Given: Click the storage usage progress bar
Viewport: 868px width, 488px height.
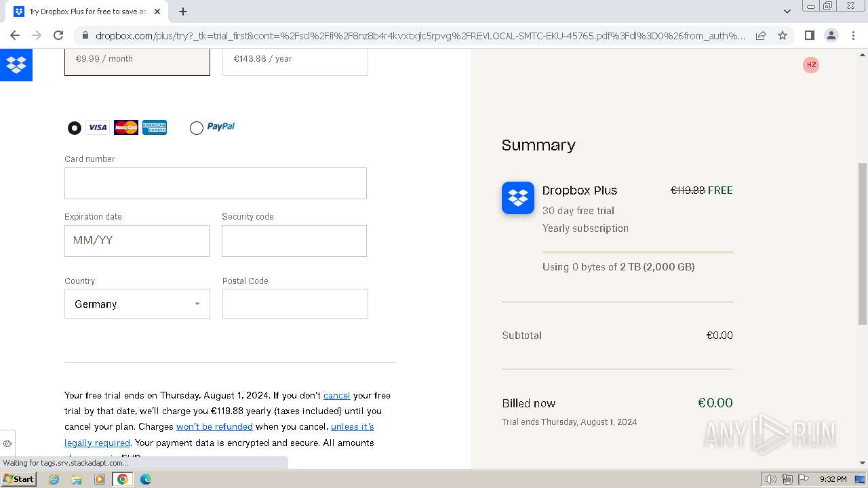Looking at the screenshot, I should click(637, 252).
